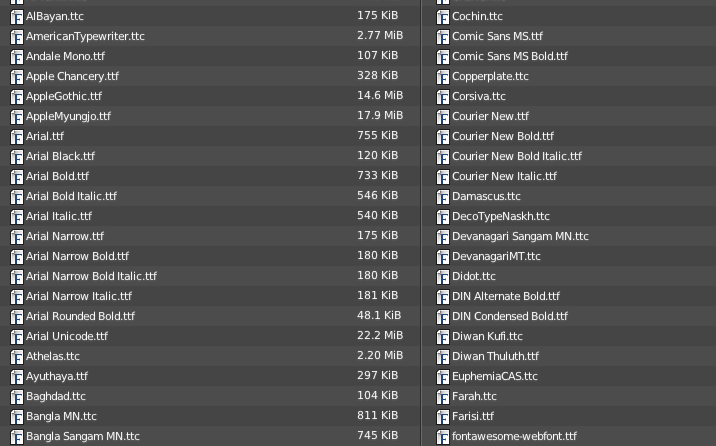Choose Devanagari Sangam MN.ttc
This screenshot has height=446, width=716.
tap(521, 236)
